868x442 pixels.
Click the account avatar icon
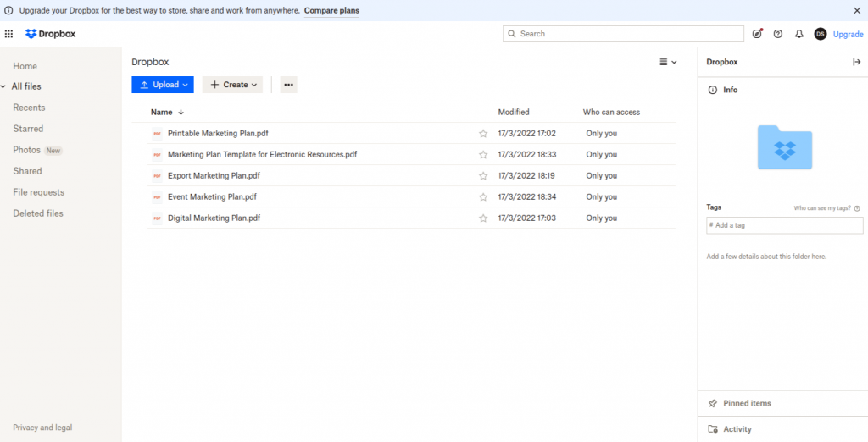click(820, 34)
